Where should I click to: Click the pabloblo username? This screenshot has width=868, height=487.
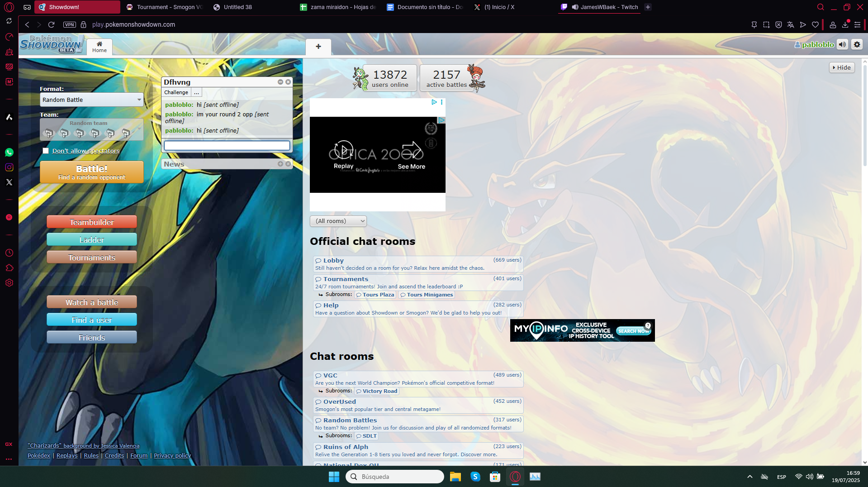click(818, 44)
